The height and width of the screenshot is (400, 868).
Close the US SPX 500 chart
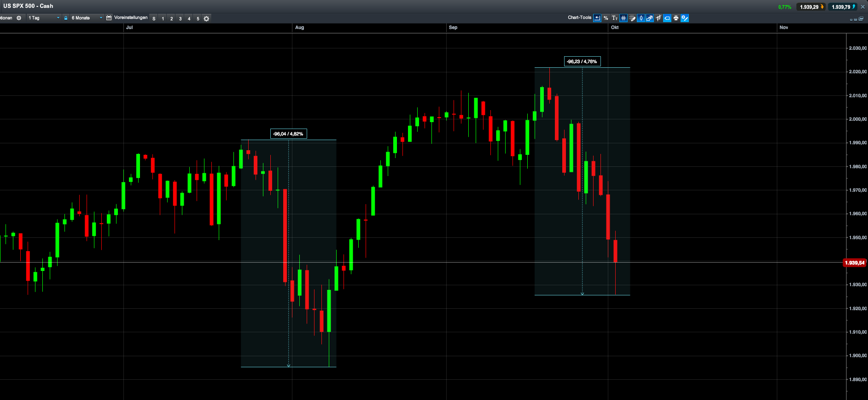(x=863, y=7)
